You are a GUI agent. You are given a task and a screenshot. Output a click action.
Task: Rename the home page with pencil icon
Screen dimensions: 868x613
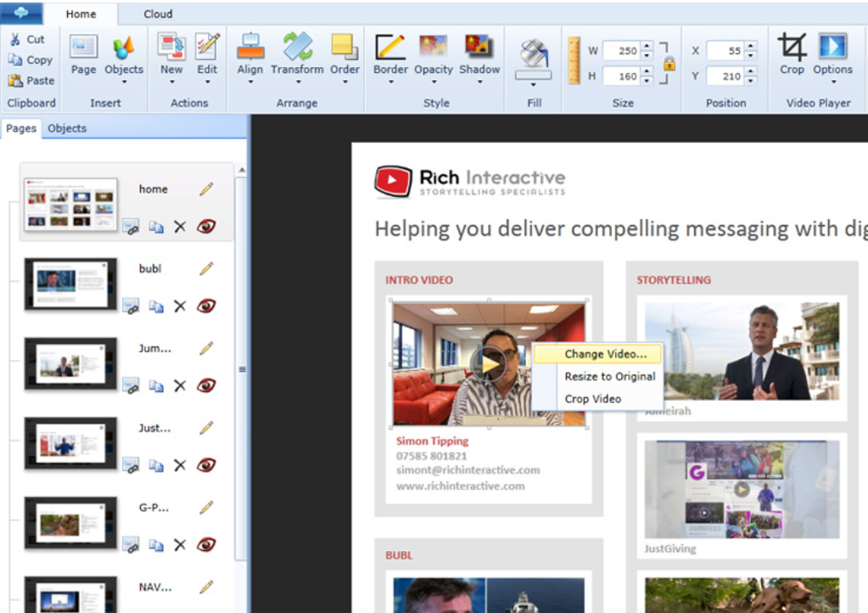206,189
